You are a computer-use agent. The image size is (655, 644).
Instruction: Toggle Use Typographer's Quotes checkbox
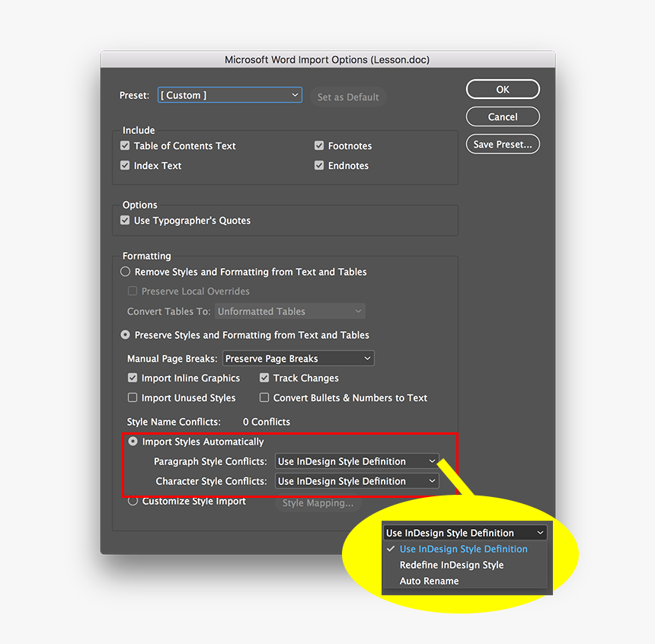[x=125, y=220]
